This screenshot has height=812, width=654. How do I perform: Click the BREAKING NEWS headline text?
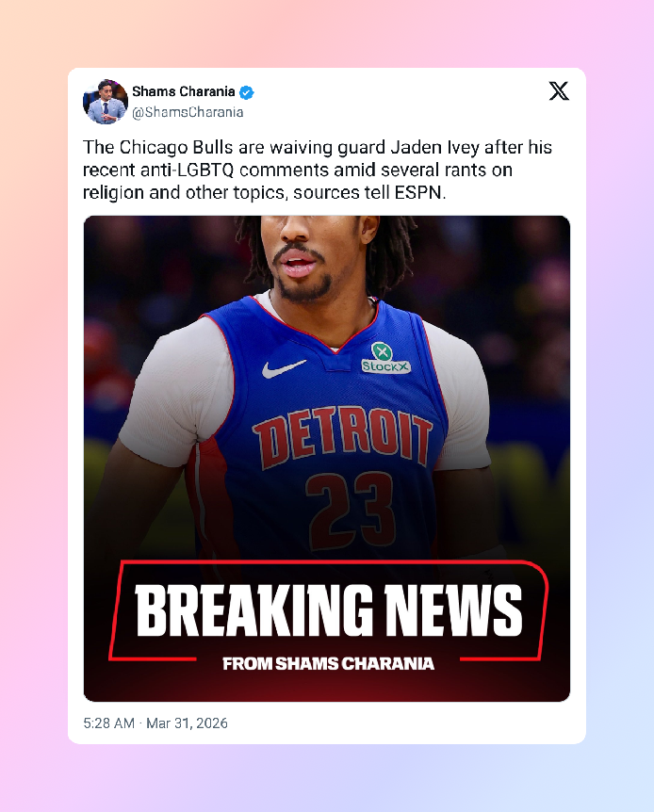tap(329, 610)
